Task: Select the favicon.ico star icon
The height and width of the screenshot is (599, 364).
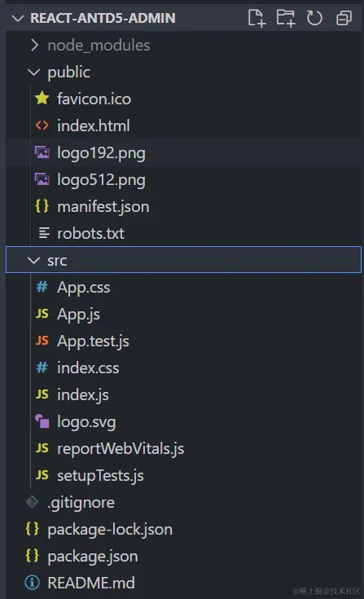Action: tap(42, 99)
